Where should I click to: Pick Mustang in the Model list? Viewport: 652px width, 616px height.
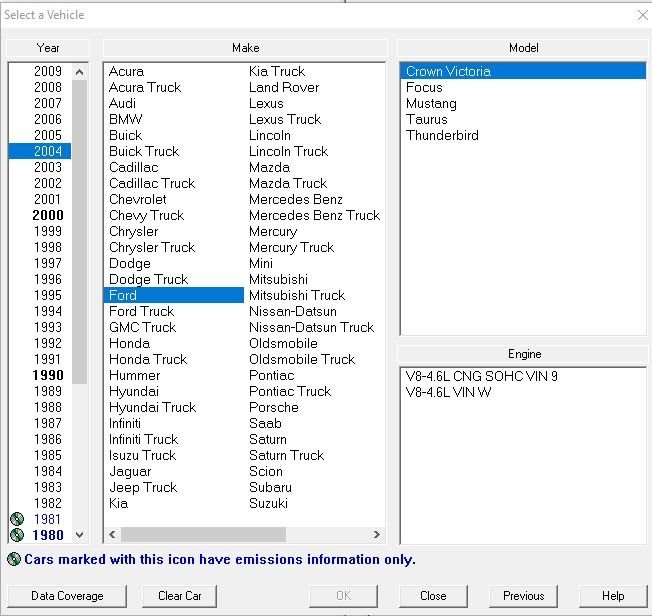coord(431,103)
